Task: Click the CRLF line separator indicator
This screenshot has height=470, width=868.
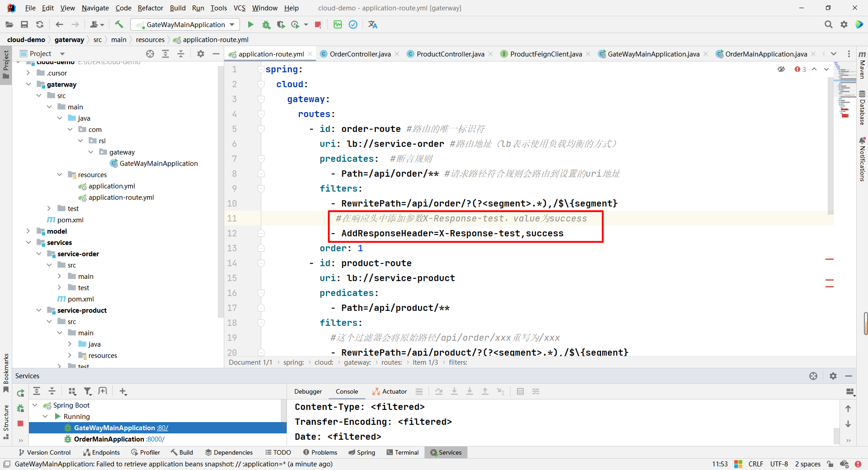Action: click(x=755, y=464)
